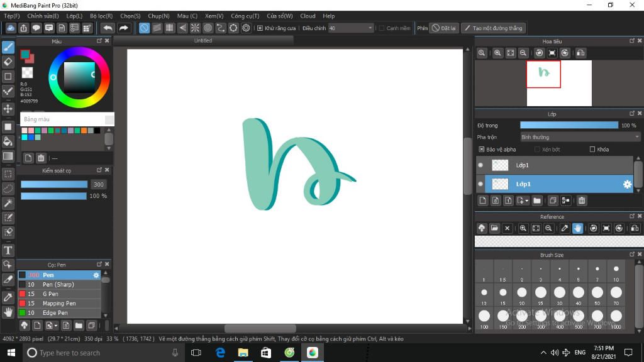
Task: Enable vanishing point snap
Action: 182,28
